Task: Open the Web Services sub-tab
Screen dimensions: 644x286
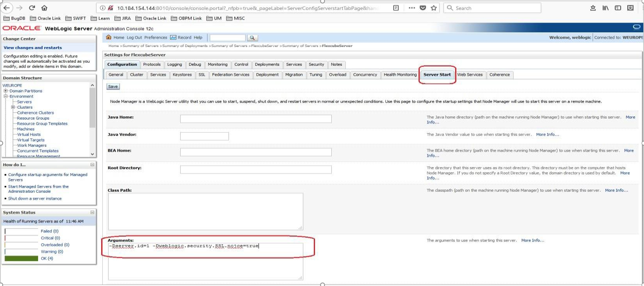Action: pos(470,75)
